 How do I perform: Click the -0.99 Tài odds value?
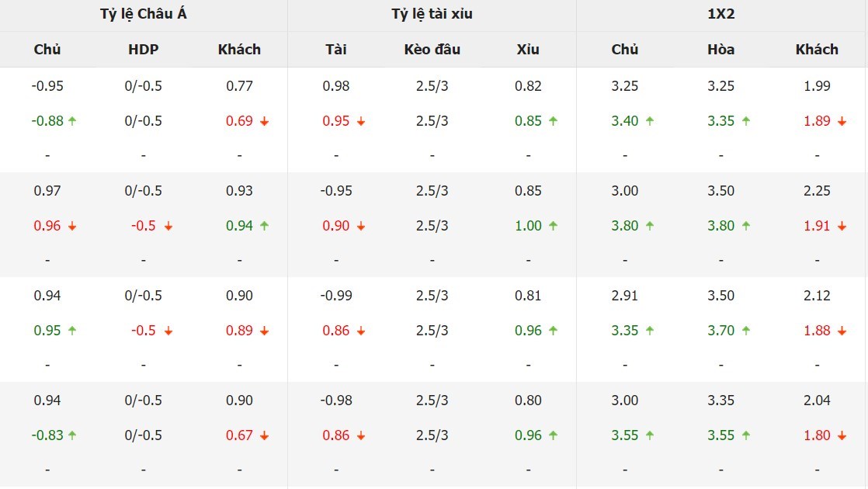[336, 296]
